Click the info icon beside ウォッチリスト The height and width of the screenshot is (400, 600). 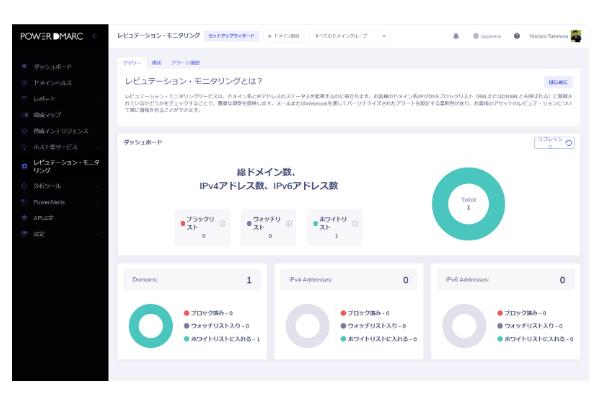[289, 223]
